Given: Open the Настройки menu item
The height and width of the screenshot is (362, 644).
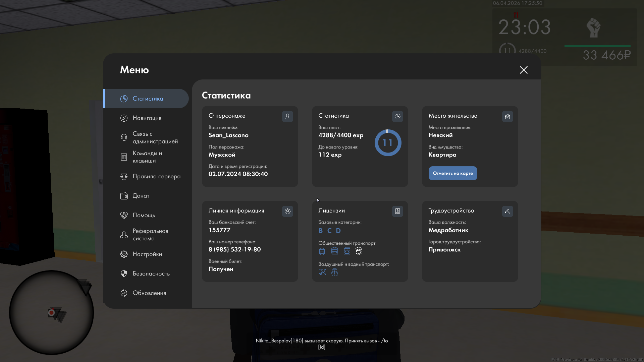Looking at the screenshot, I should coord(147,254).
